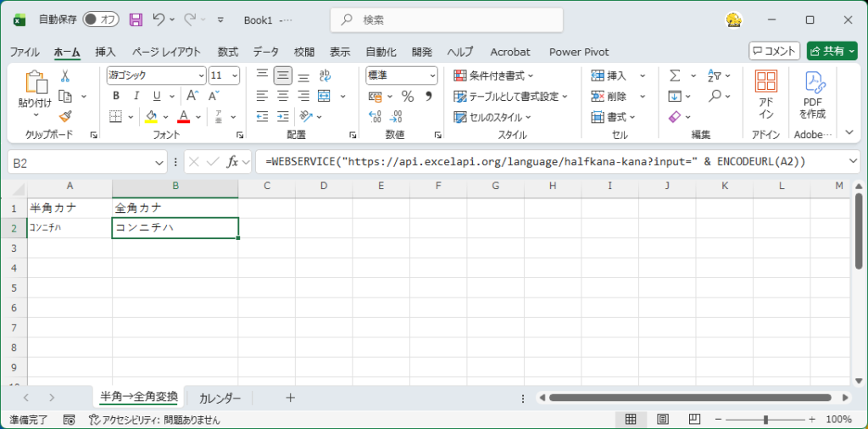Click the Format Painter brush icon
Viewport: 868px width, 429px height.
65,116
